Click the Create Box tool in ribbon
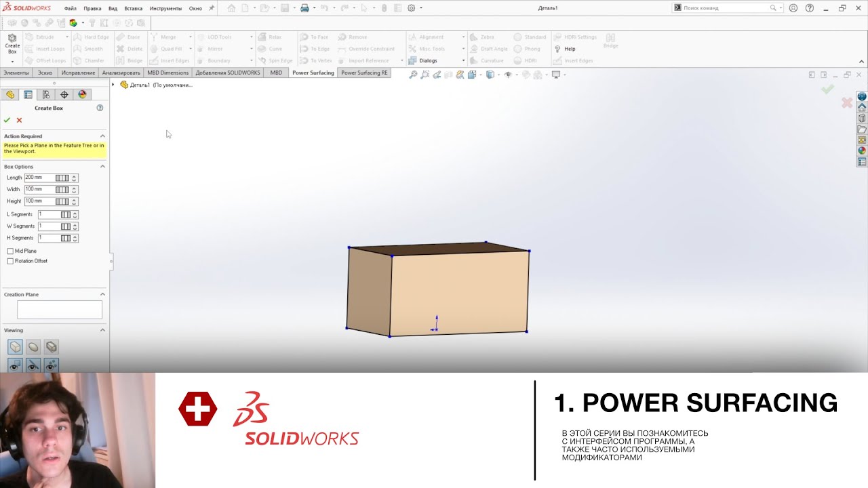This screenshot has width=868, height=488. [12, 44]
